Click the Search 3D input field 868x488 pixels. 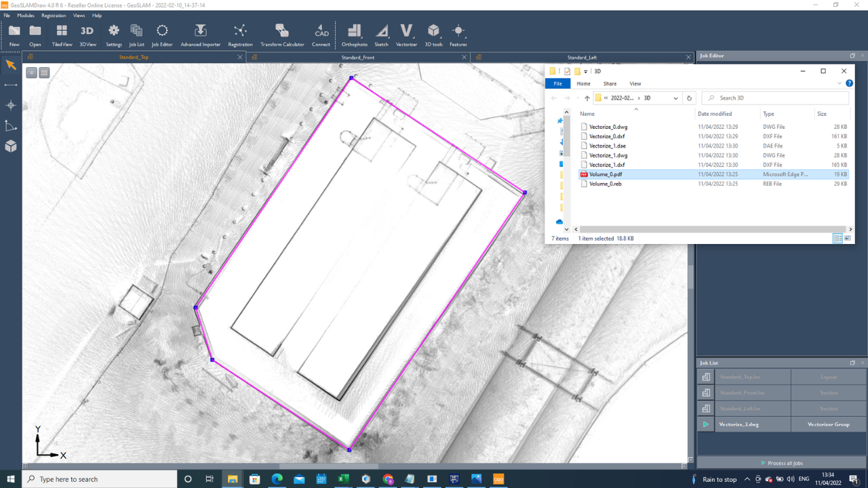point(774,98)
